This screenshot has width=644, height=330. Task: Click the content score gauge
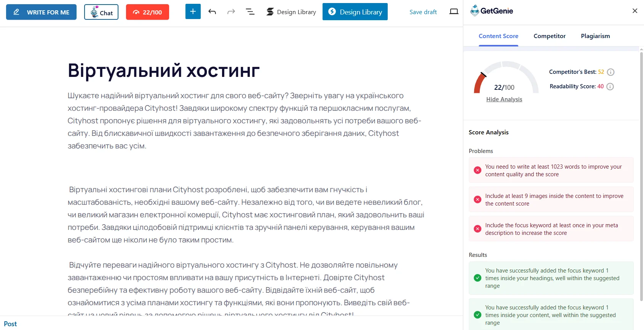click(506, 77)
